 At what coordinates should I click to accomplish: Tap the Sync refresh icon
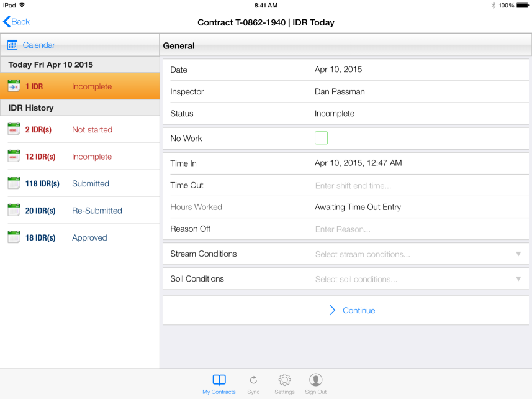click(253, 380)
